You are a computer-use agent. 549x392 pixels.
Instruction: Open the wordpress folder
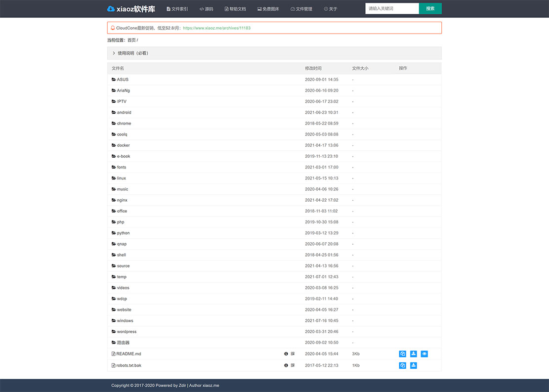tap(127, 332)
